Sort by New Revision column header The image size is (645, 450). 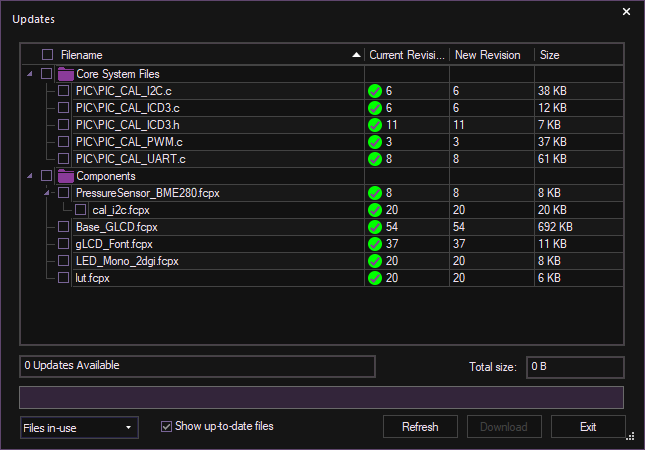pos(490,55)
